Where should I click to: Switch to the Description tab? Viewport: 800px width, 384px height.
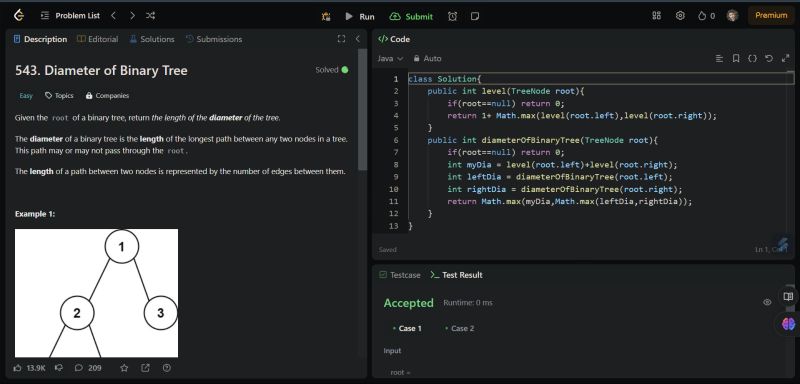[x=40, y=39]
